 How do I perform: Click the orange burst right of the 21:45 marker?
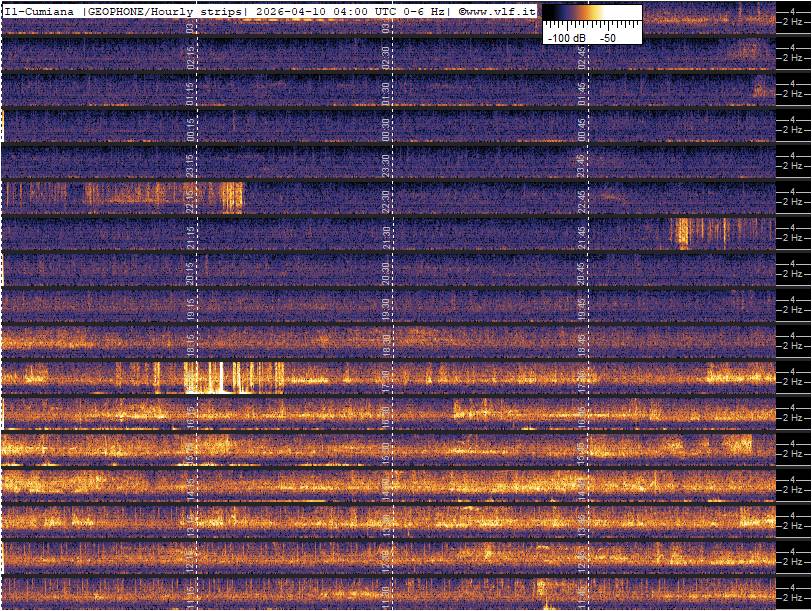[683, 233]
